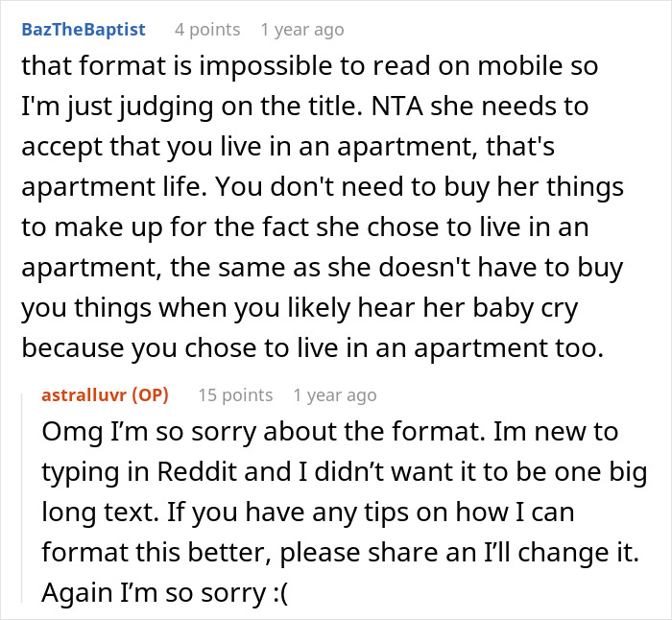Click the line 'accept that you live in an apartment'

(x=288, y=147)
